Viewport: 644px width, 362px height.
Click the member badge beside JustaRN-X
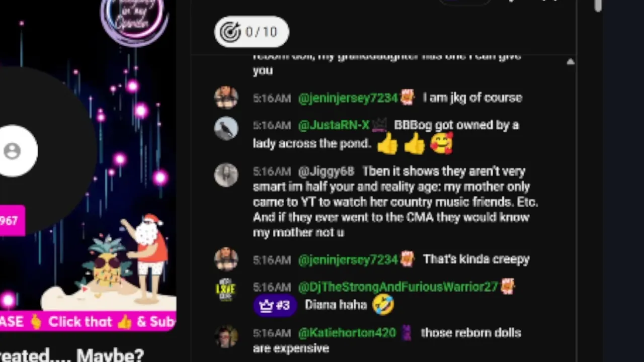pos(379,125)
